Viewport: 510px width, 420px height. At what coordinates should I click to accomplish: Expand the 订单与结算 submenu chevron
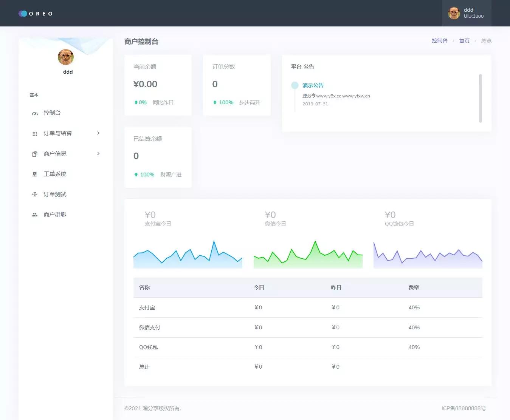click(x=98, y=133)
